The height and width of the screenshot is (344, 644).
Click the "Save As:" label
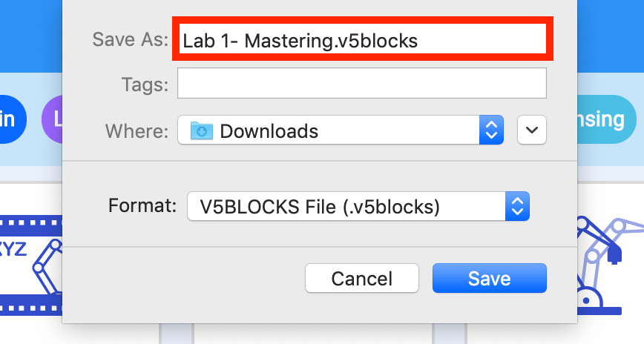point(130,40)
